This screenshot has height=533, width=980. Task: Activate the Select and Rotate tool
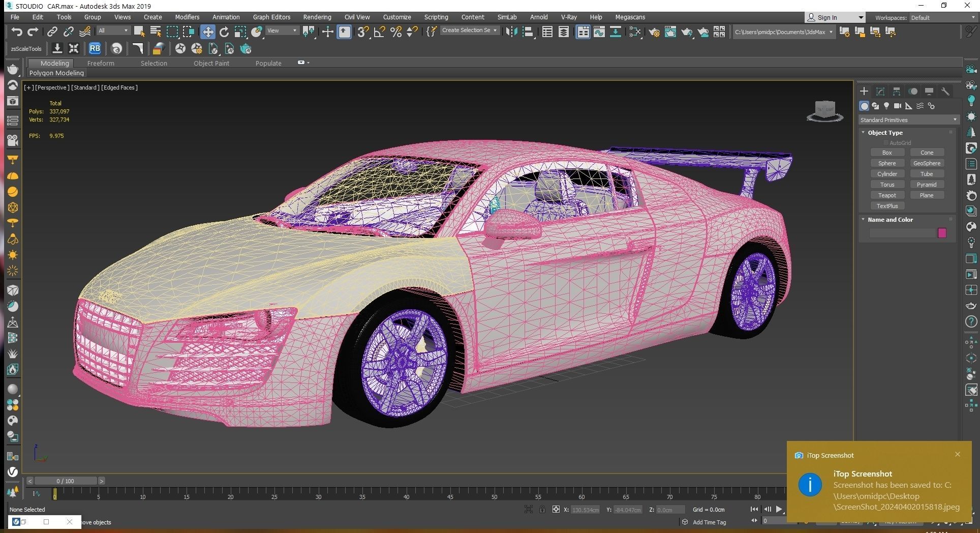(224, 32)
